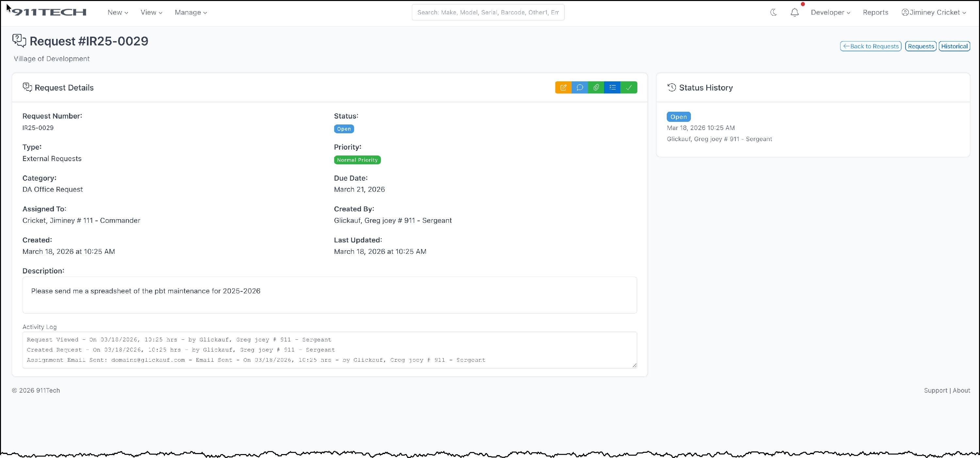980x458 pixels.
Task: Click the asset search input field
Action: [488, 12]
